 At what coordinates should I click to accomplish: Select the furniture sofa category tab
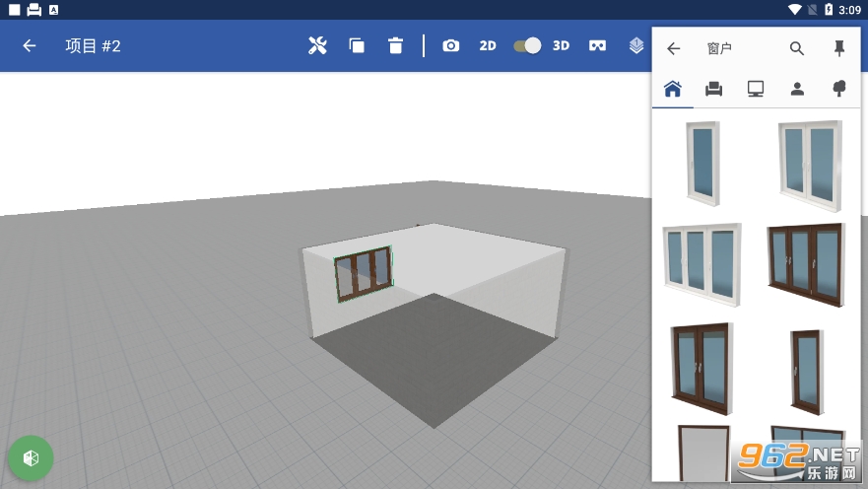(x=714, y=89)
